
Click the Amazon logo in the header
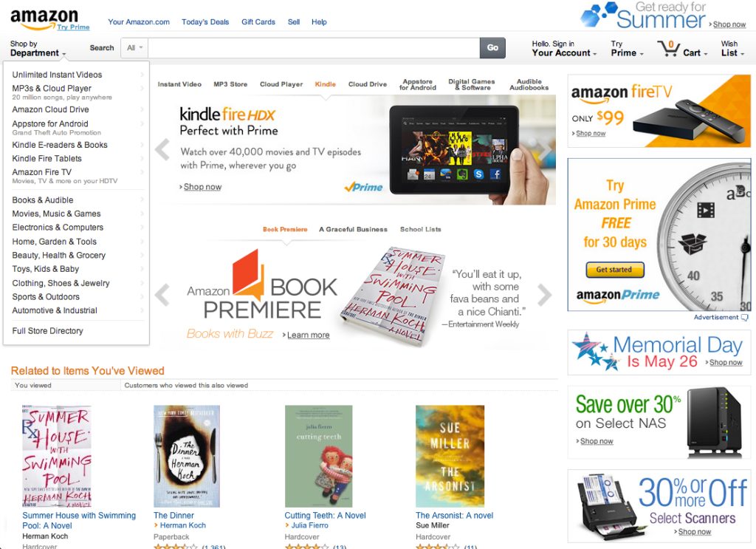(x=44, y=18)
